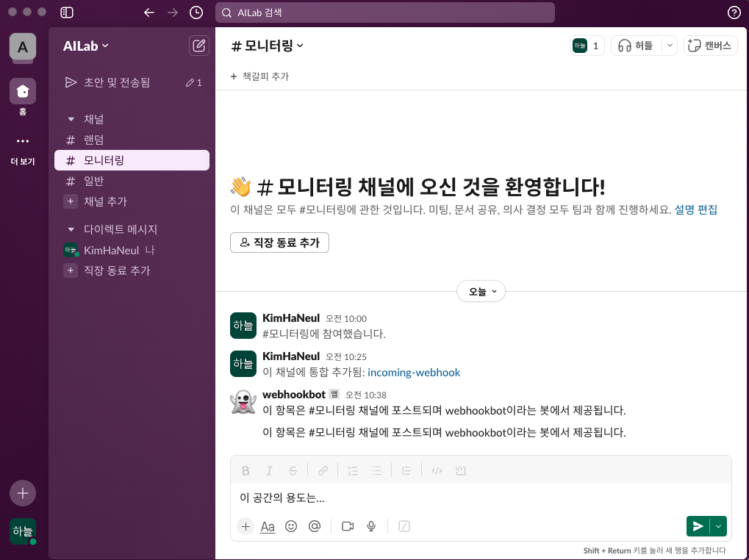Click 직장 동료 추가 in sidebar
The width and height of the screenshot is (749, 560).
132,270
